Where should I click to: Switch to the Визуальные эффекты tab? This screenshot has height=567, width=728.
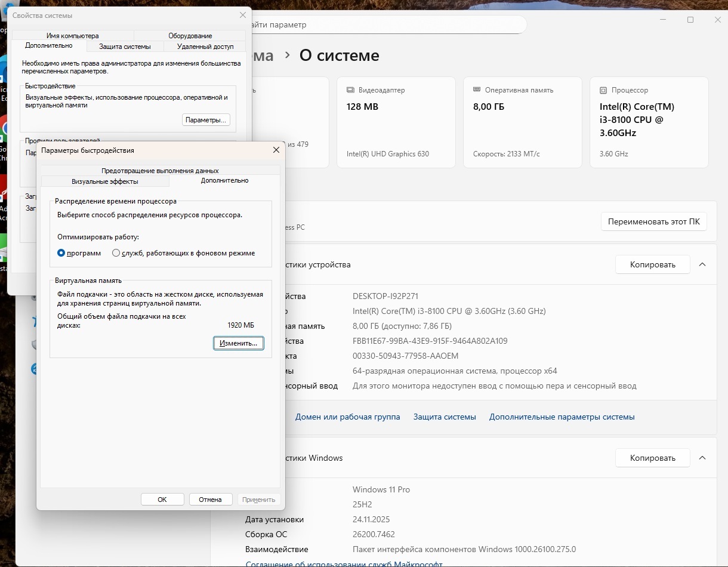coord(105,181)
